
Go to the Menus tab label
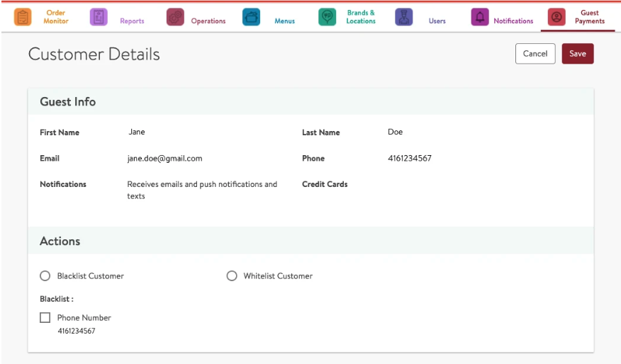(284, 21)
